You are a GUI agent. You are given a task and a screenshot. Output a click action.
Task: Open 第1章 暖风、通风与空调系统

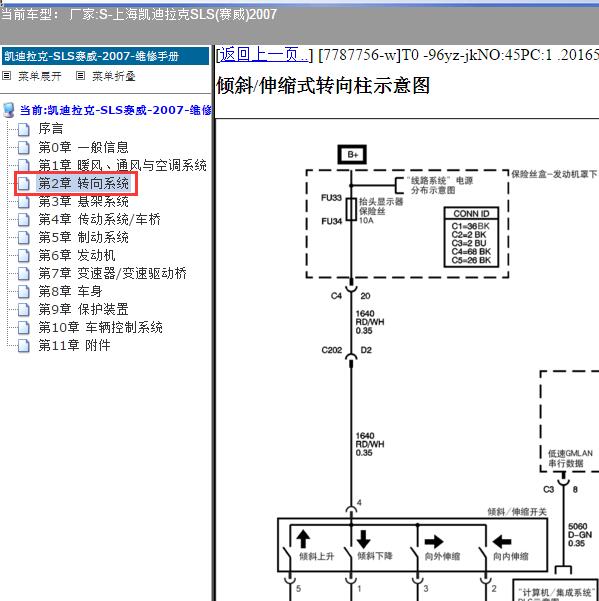[x=122, y=165]
